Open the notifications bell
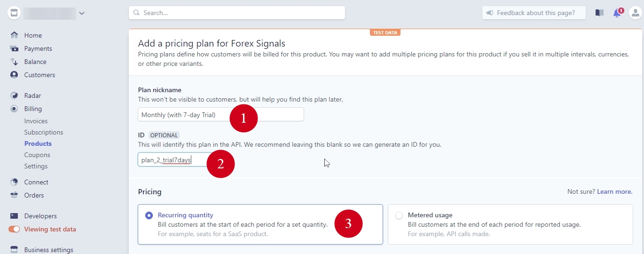This screenshot has height=254, width=644. pyautogui.click(x=617, y=13)
